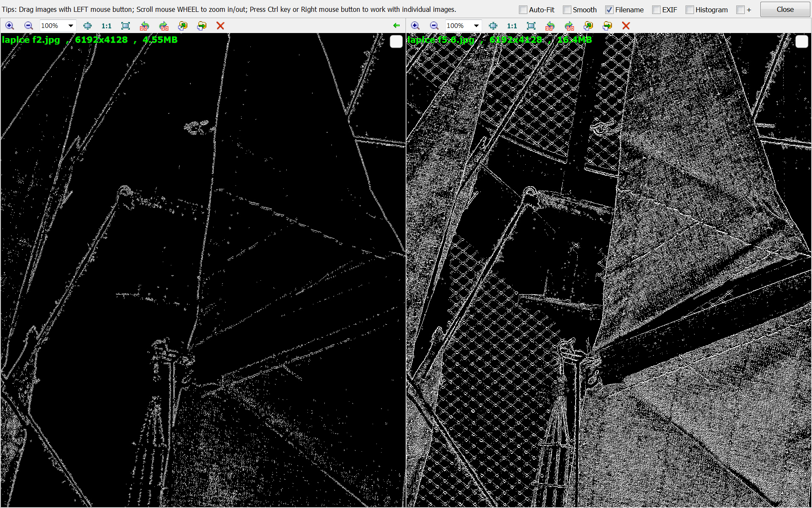The height and width of the screenshot is (508, 812).
Task: Tick the white tag box on the right image
Action: (802, 41)
